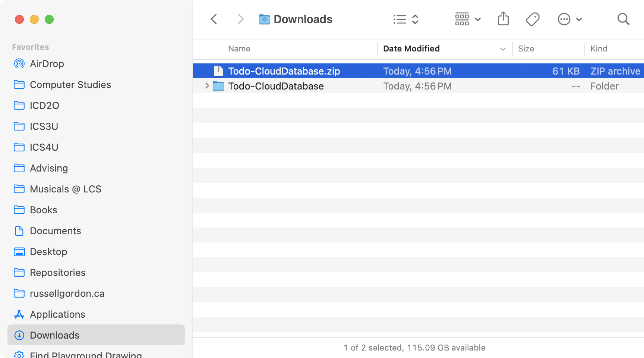Open Documents from the sidebar
This screenshot has height=358, width=644.
tap(56, 231)
